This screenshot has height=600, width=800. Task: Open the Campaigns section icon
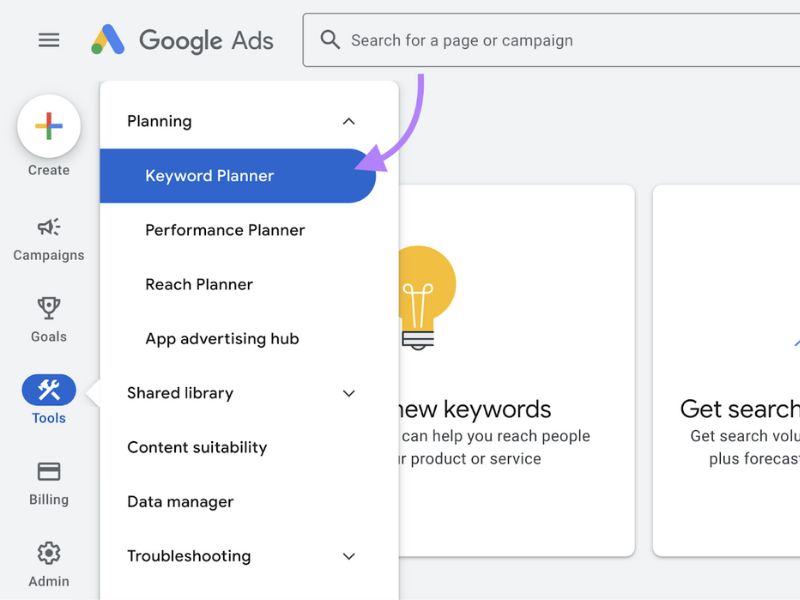point(48,227)
